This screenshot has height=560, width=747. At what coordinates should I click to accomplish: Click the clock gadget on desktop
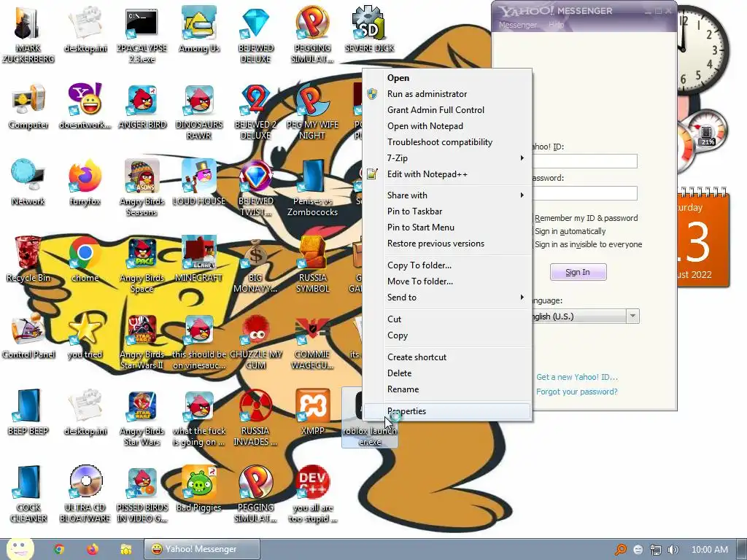703,49
